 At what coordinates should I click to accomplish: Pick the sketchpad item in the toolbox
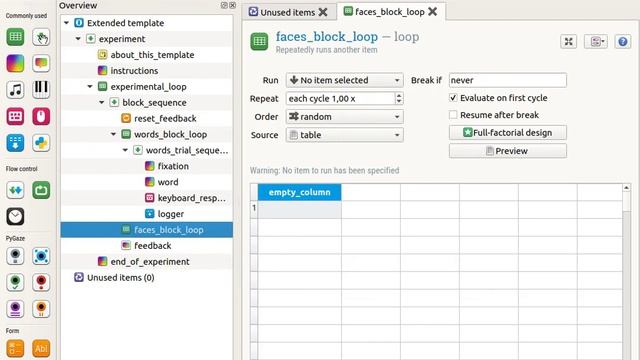(16, 63)
